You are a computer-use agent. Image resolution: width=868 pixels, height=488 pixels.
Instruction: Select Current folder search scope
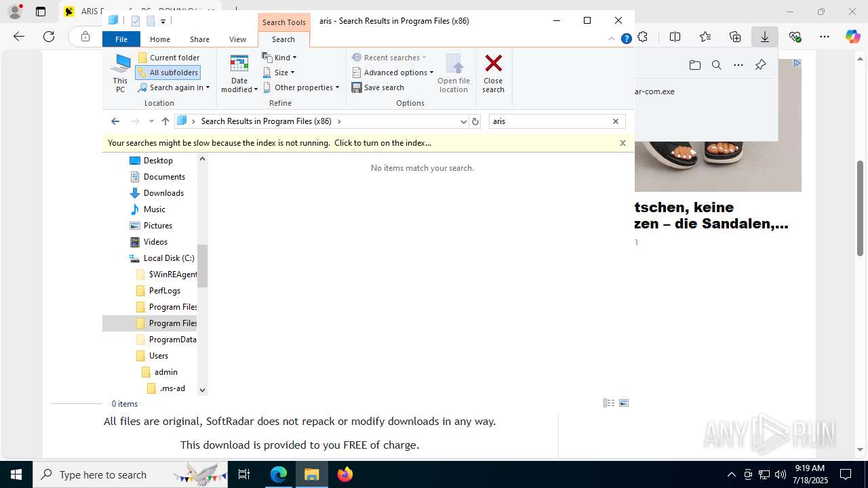pyautogui.click(x=168, y=58)
